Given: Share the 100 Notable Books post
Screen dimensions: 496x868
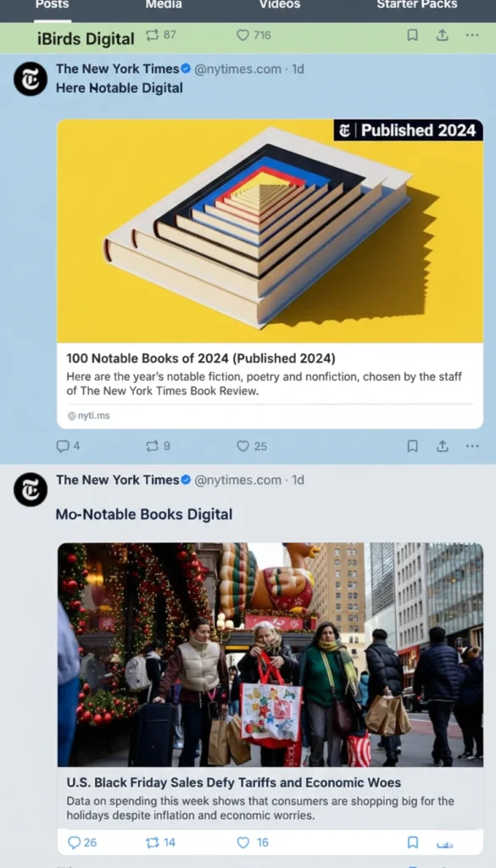Looking at the screenshot, I should [x=442, y=446].
